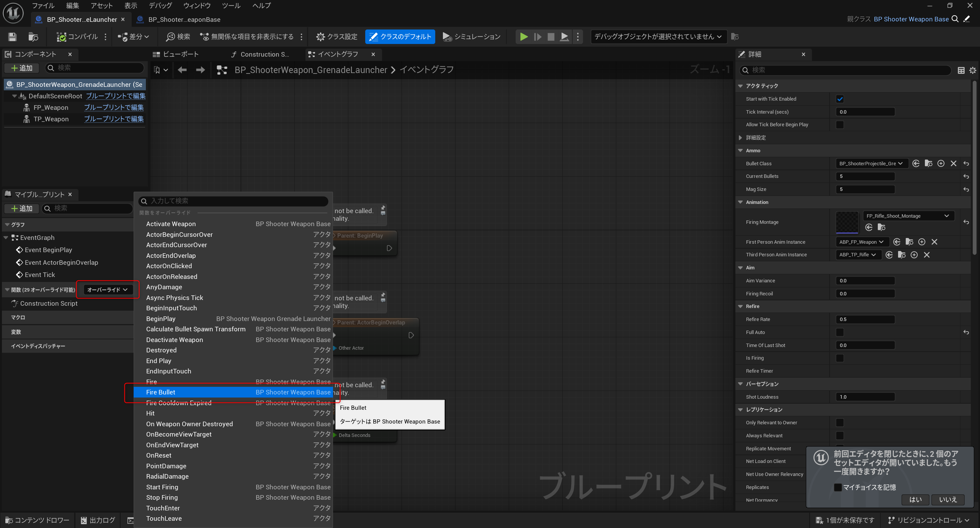Click the はい button in the notification
Viewport: 980px width, 528px height.
[x=915, y=499]
